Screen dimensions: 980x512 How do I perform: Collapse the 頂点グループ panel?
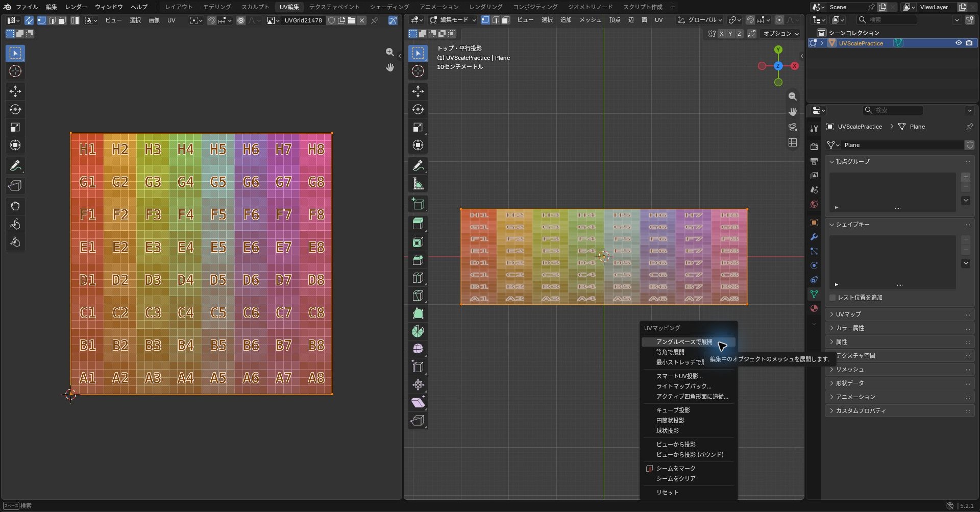(900, 162)
